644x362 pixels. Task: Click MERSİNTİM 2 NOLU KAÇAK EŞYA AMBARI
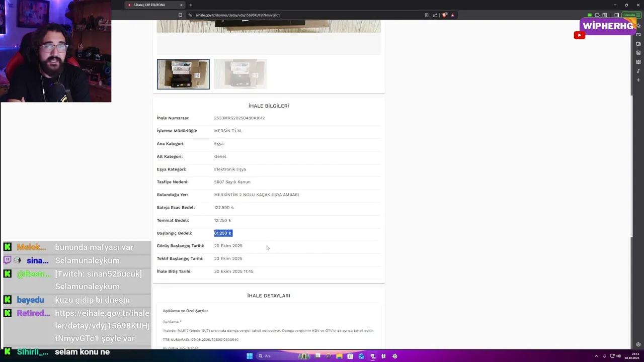tap(256, 195)
